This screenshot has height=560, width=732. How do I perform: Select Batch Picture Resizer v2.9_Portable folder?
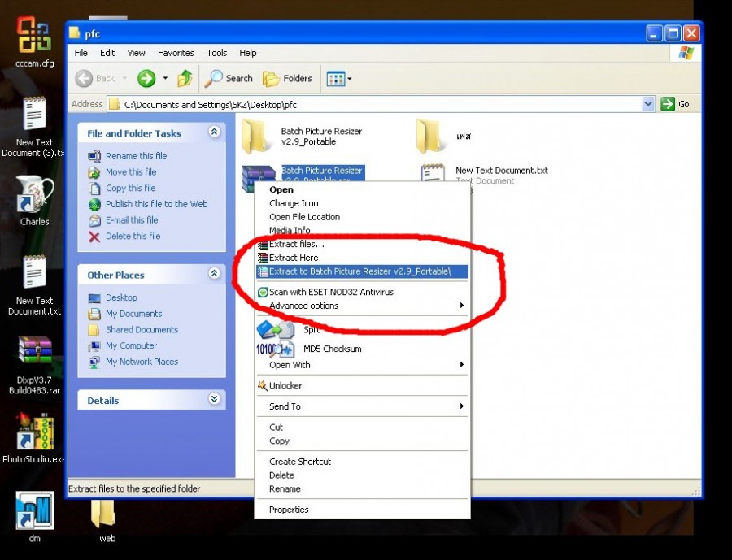tap(302, 137)
